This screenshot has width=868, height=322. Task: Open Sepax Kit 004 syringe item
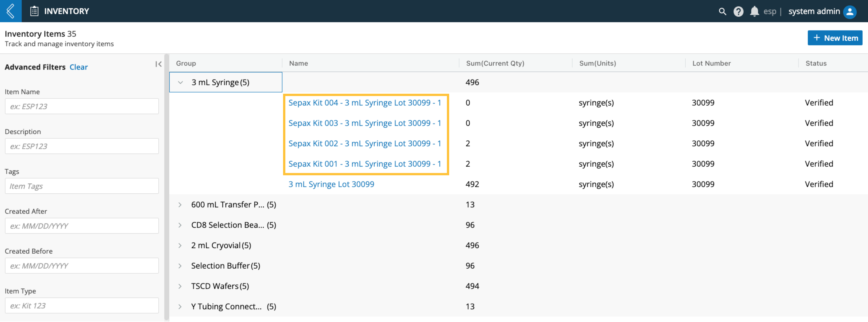tap(365, 103)
